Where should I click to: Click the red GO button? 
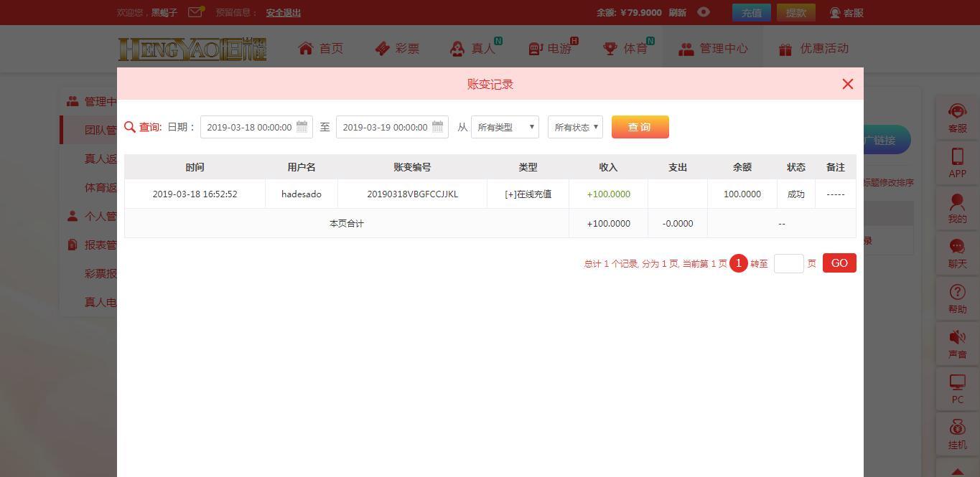[x=839, y=263]
